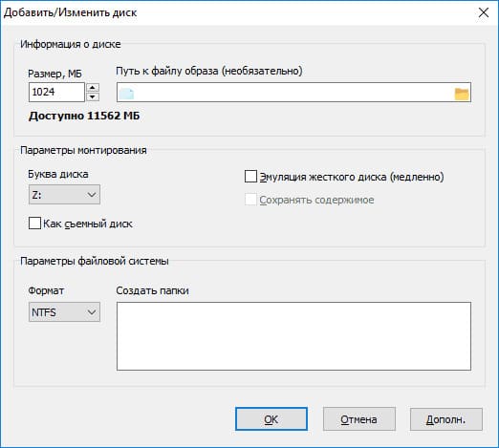Enable Эмуляция жесткого диска checkbox
499x448 pixels.
[x=250, y=177]
